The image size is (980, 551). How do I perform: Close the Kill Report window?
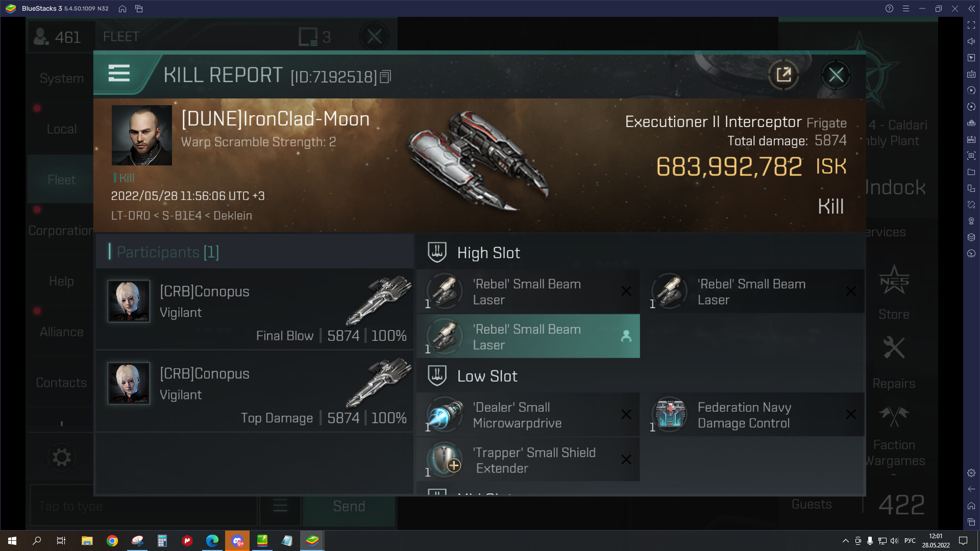(836, 75)
